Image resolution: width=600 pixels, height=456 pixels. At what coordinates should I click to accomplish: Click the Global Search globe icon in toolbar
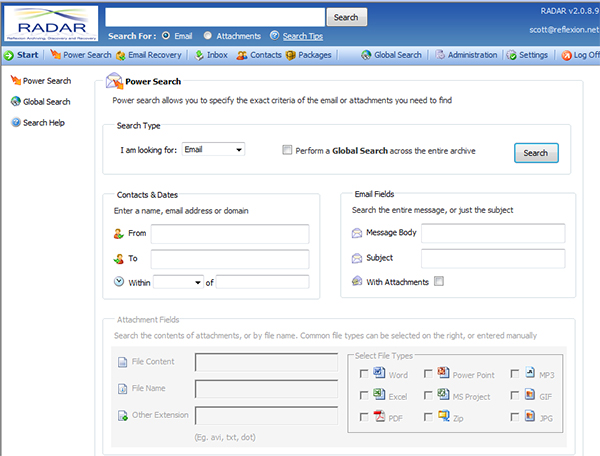click(366, 55)
